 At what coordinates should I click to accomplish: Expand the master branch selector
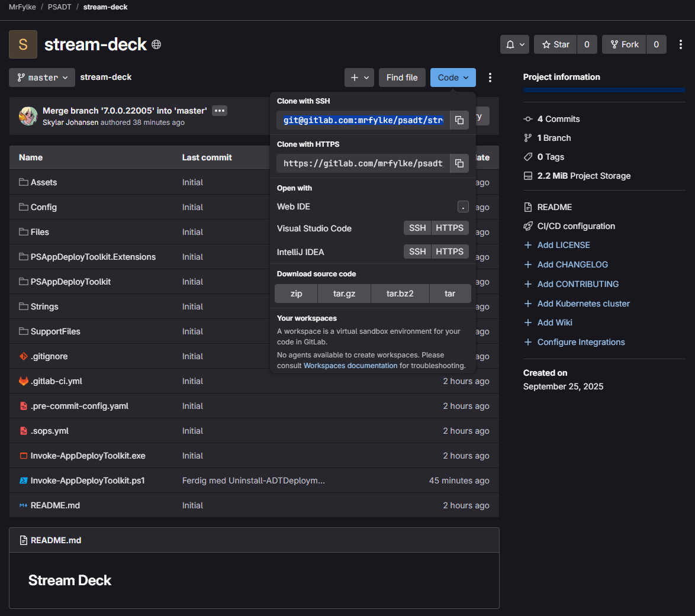point(42,78)
